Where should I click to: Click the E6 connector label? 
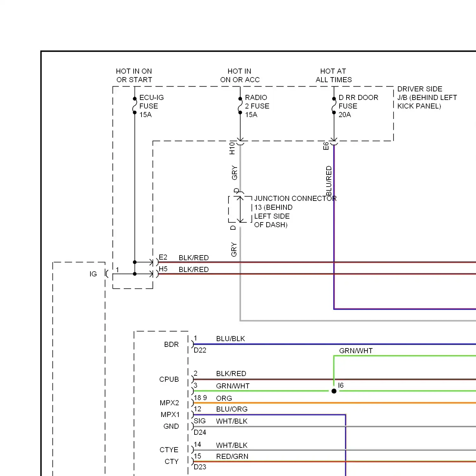(x=326, y=146)
